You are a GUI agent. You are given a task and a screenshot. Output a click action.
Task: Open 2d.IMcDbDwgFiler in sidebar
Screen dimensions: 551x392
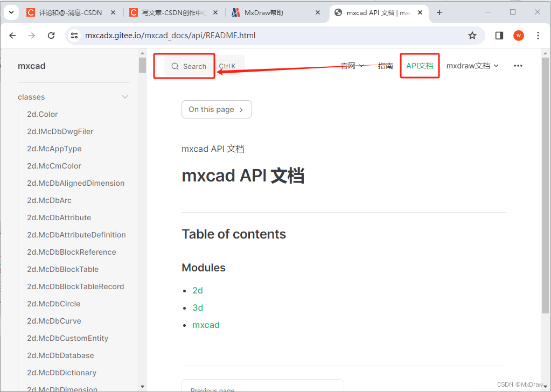pyautogui.click(x=60, y=131)
